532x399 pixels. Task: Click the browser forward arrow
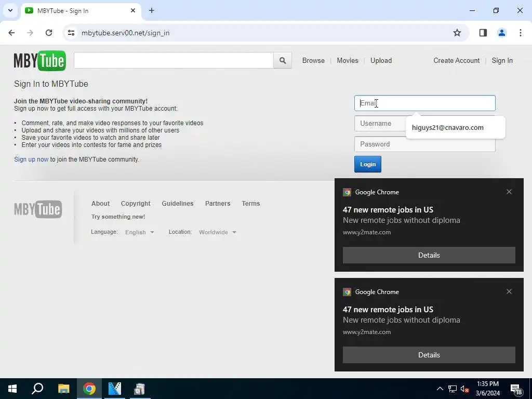pos(30,33)
